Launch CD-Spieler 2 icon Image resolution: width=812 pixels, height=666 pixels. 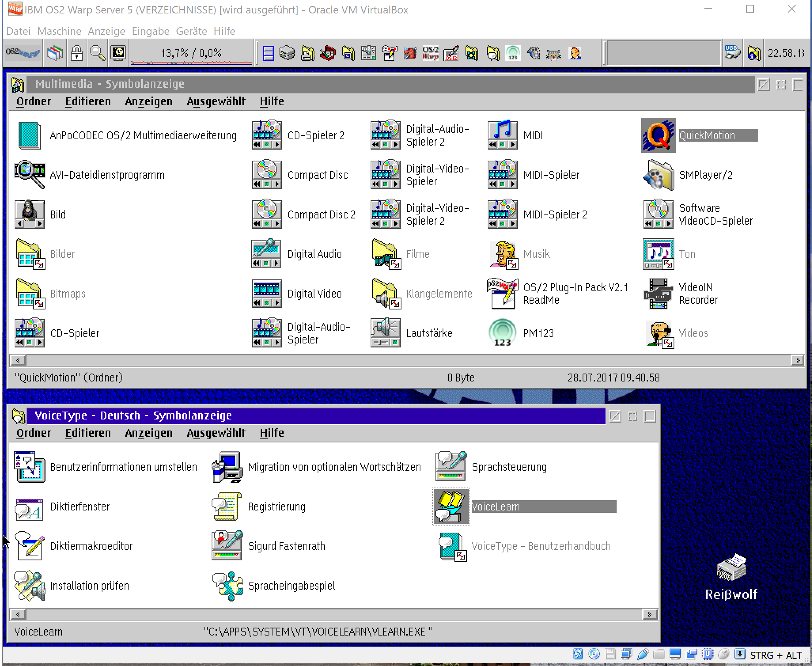(x=267, y=135)
